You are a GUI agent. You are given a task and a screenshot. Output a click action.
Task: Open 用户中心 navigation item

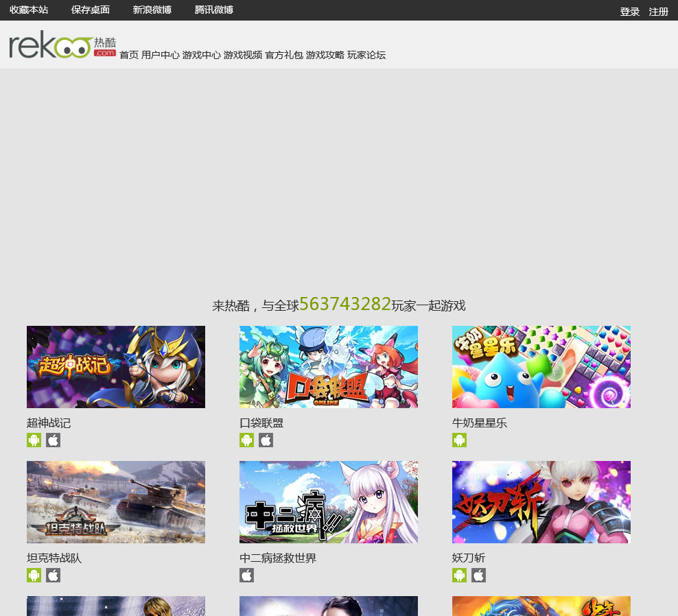(x=161, y=55)
